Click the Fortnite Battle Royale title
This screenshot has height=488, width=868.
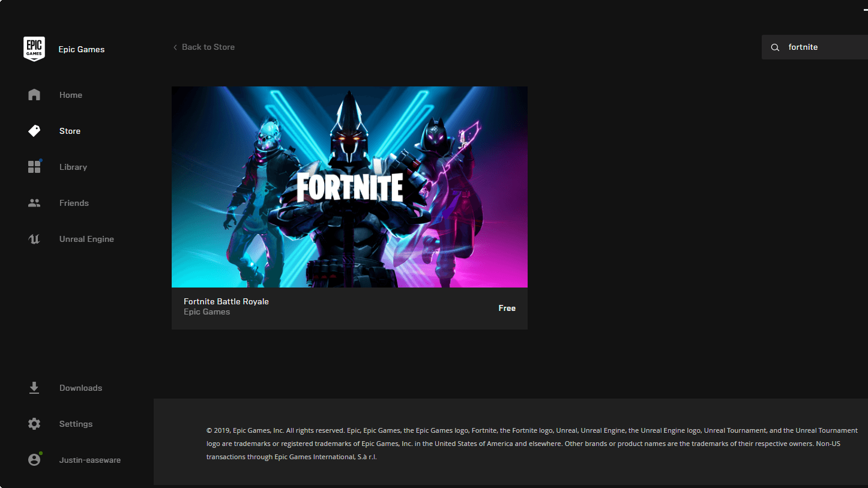tap(226, 301)
